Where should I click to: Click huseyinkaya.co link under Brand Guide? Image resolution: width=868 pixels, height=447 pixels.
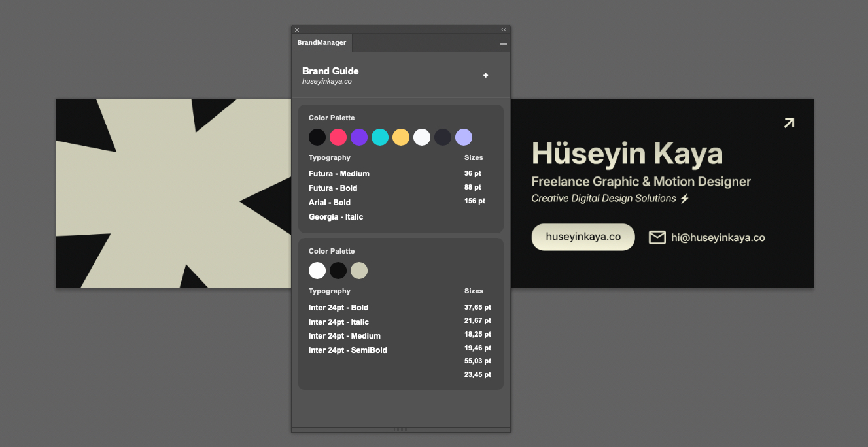pyautogui.click(x=327, y=82)
